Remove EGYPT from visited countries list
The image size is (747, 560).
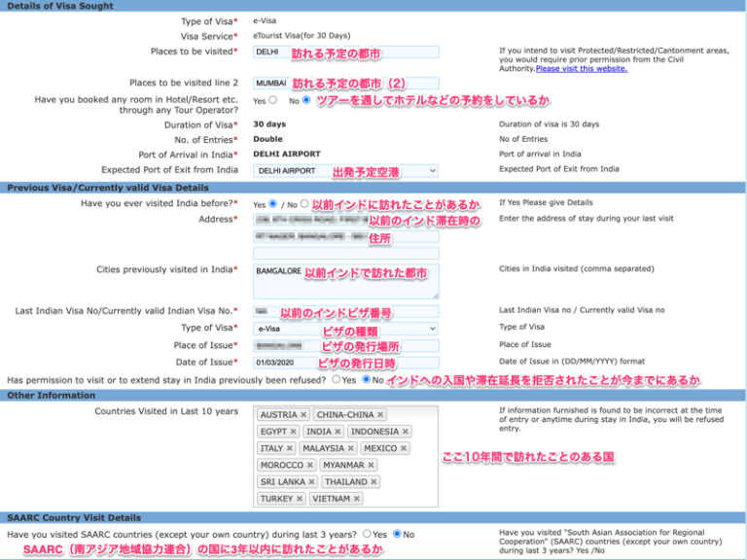293,432
